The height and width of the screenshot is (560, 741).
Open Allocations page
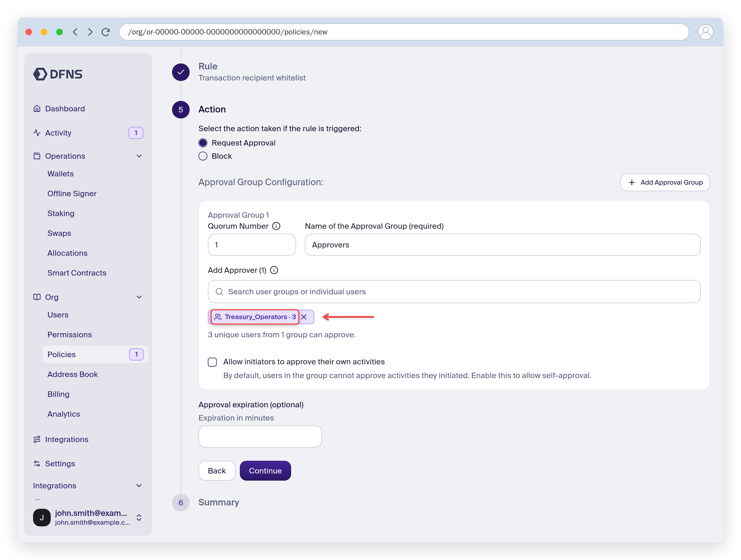(x=67, y=253)
